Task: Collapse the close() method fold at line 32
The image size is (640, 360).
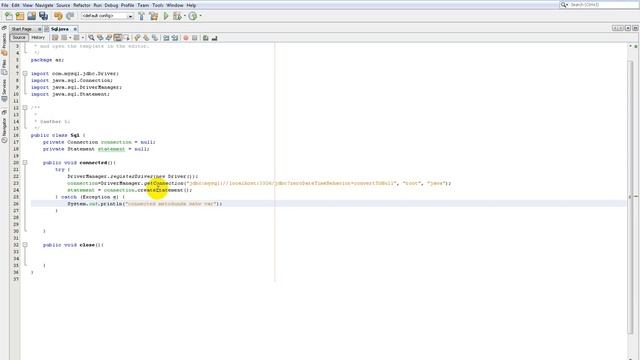Action: click(x=25, y=245)
